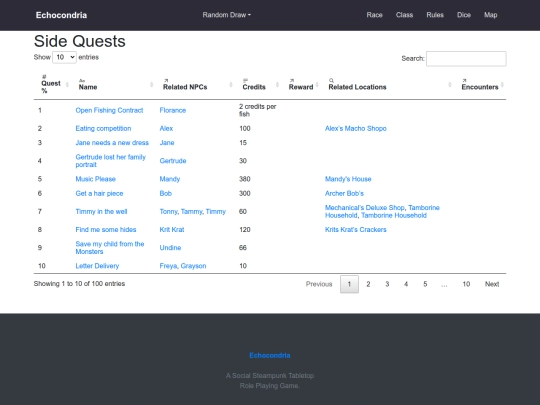Viewport: 540px width, 405px height.
Task: Click '2 credits per fish' cell
Action: 258,110
